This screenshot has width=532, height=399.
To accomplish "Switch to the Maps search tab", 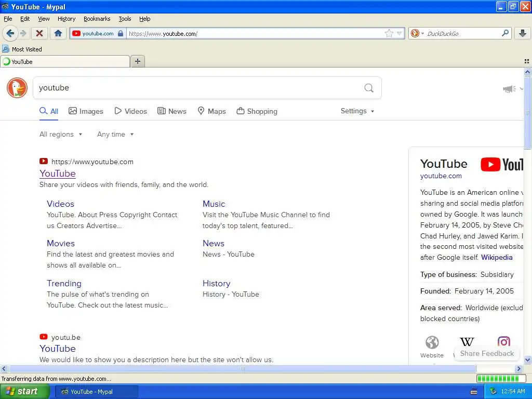I will click(212, 111).
